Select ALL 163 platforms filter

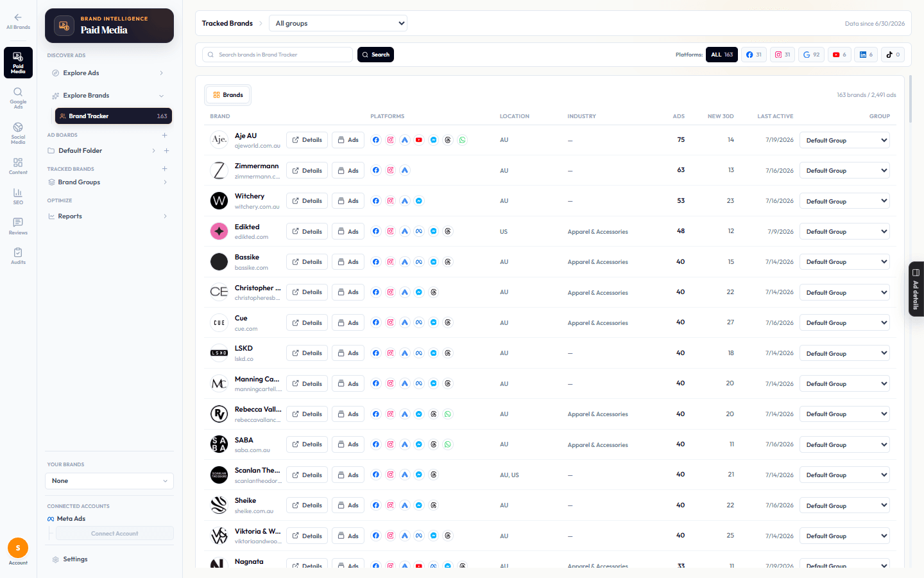pyautogui.click(x=722, y=55)
